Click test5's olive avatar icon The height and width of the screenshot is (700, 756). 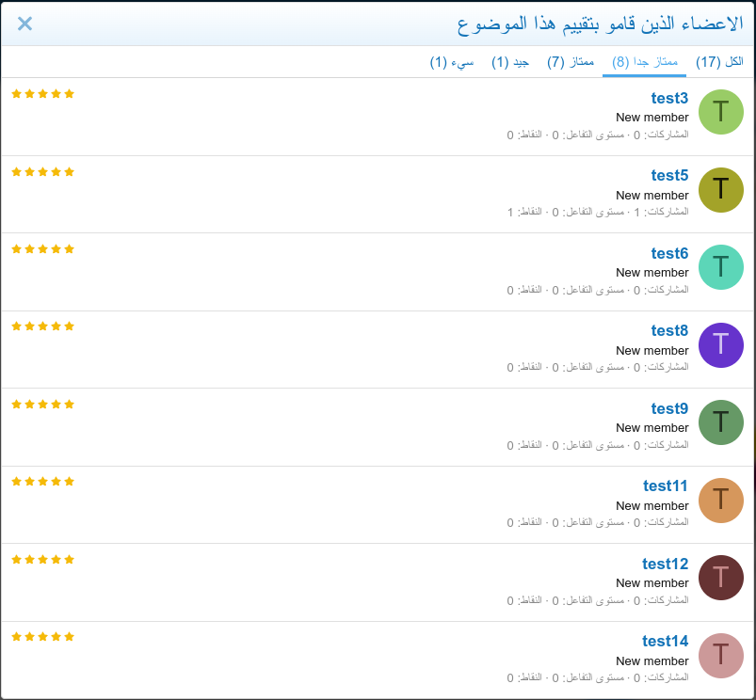(x=720, y=189)
